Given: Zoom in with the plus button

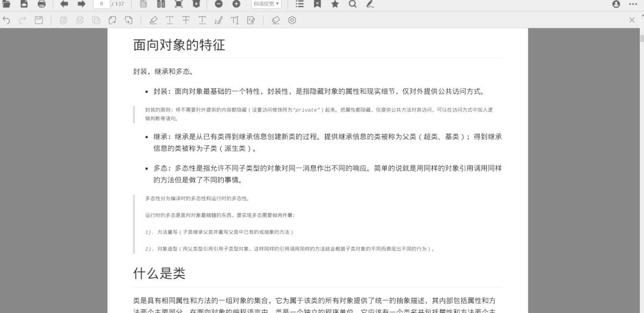Looking at the screenshot, I should coord(236,4).
